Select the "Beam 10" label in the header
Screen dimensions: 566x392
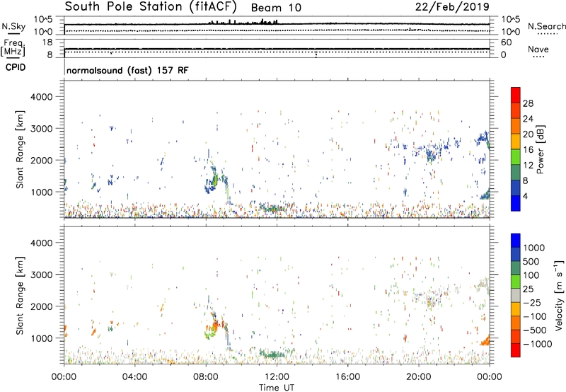276,8
